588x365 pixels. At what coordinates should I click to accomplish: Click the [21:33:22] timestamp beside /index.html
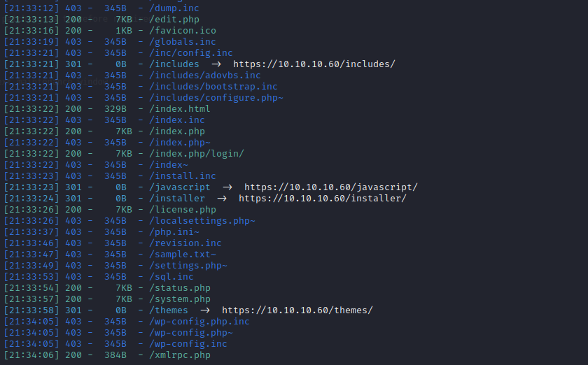point(31,109)
